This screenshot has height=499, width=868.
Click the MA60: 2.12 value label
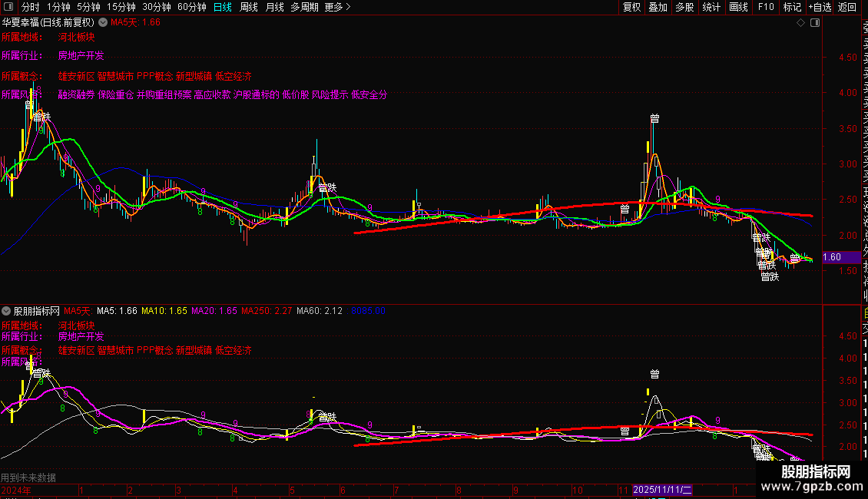(320, 311)
